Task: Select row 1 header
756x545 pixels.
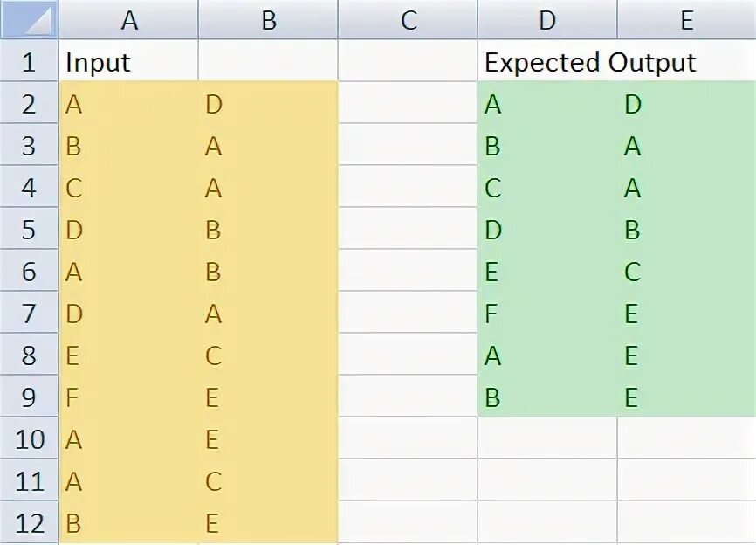Action: [x=30, y=60]
